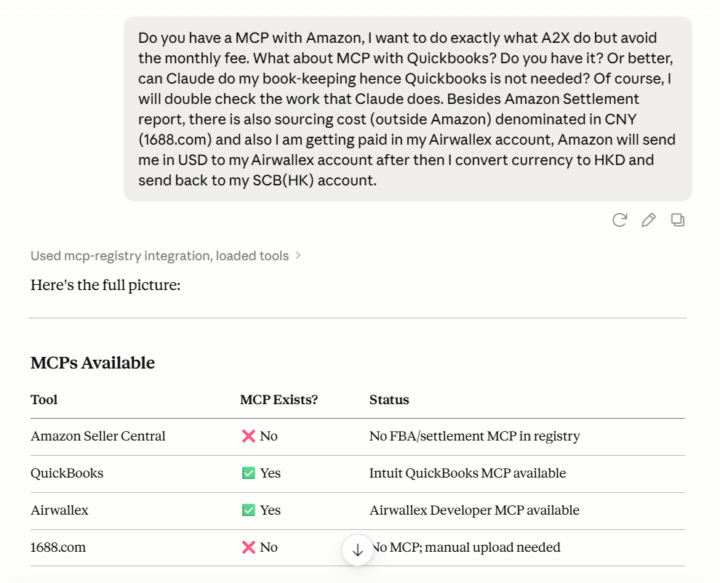Retry the message with the circular arrow icon
Screen dimensions: 720x583
[x=619, y=220]
